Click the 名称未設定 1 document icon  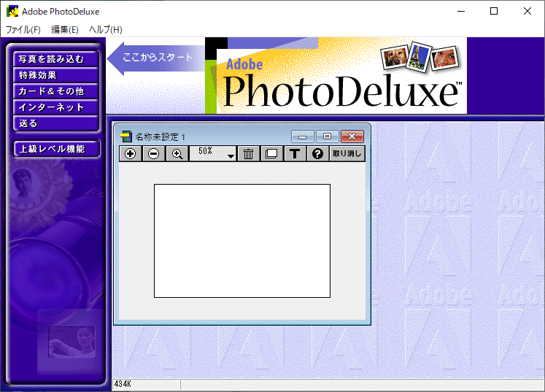pyautogui.click(x=126, y=137)
